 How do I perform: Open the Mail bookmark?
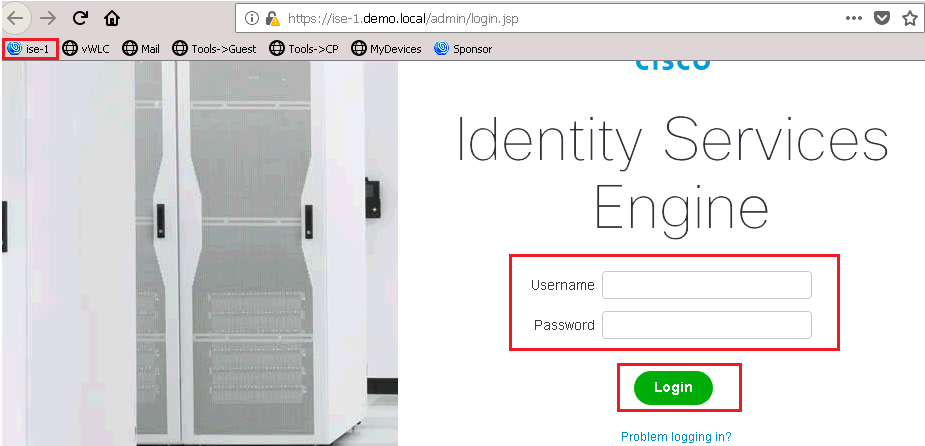[x=141, y=49]
